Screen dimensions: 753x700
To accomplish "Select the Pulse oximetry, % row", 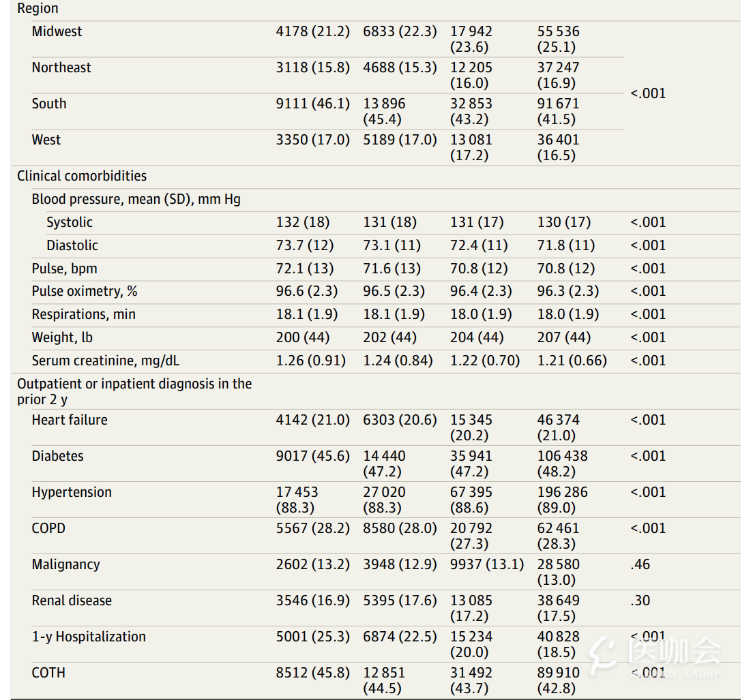I will 375,291.
